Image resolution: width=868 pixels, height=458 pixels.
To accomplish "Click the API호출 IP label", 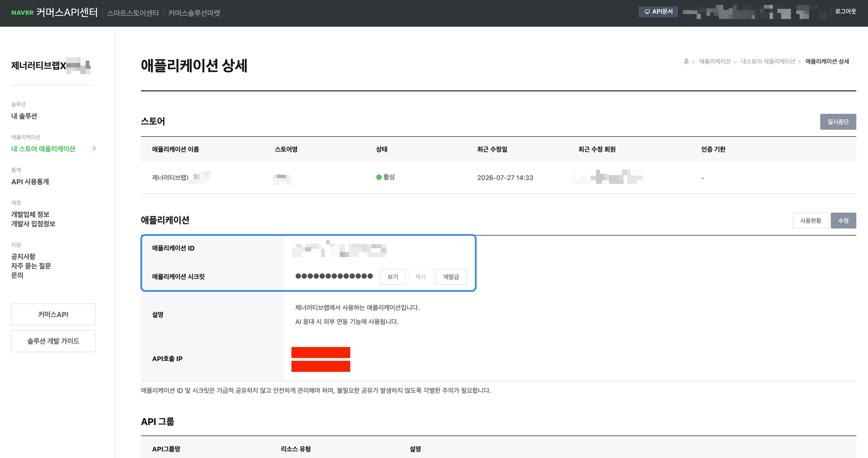I will (167, 359).
